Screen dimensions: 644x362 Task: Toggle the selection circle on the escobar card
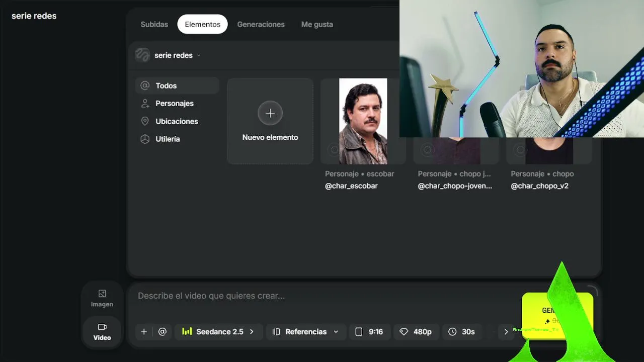coord(334,150)
